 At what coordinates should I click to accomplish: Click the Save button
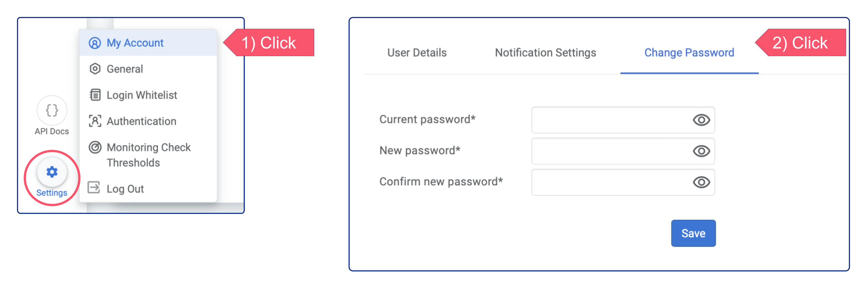click(693, 233)
